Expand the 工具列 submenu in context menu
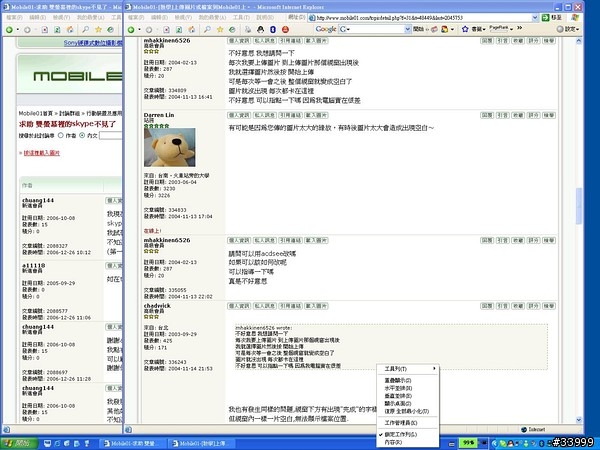The width and height of the screenshot is (600, 450). (408, 369)
